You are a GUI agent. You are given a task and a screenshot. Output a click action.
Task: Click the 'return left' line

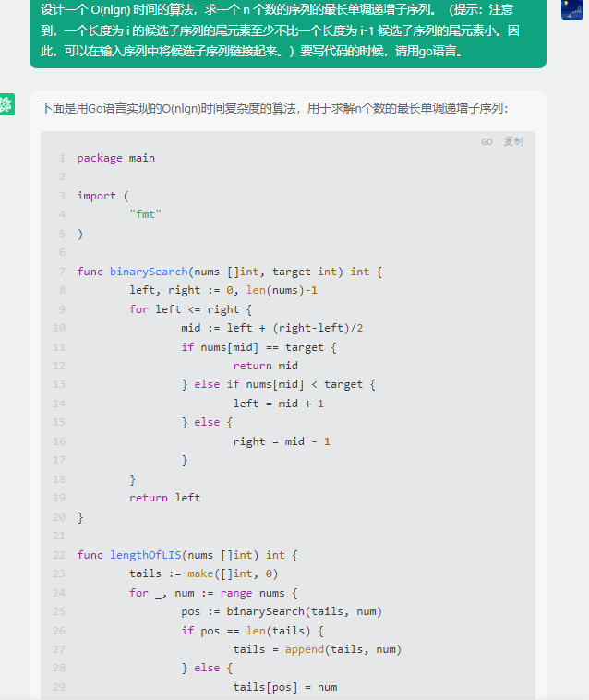(x=164, y=498)
